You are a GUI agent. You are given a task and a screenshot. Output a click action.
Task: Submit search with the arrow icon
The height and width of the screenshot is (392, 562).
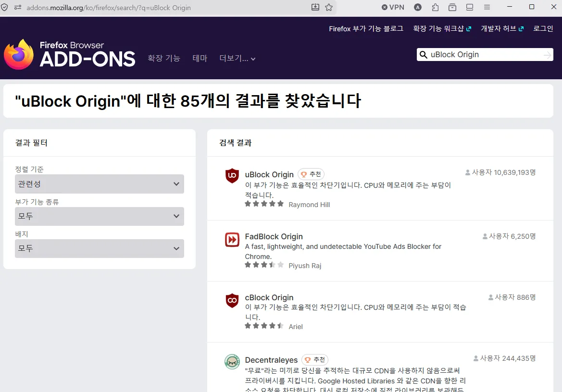[x=547, y=55]
